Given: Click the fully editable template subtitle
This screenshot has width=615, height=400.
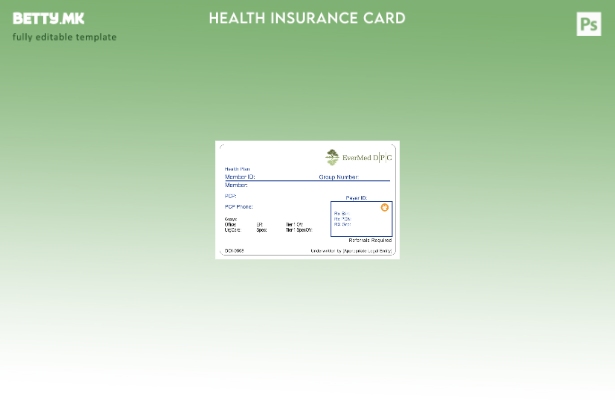Looking at the screenshot, I should [64, 37].
